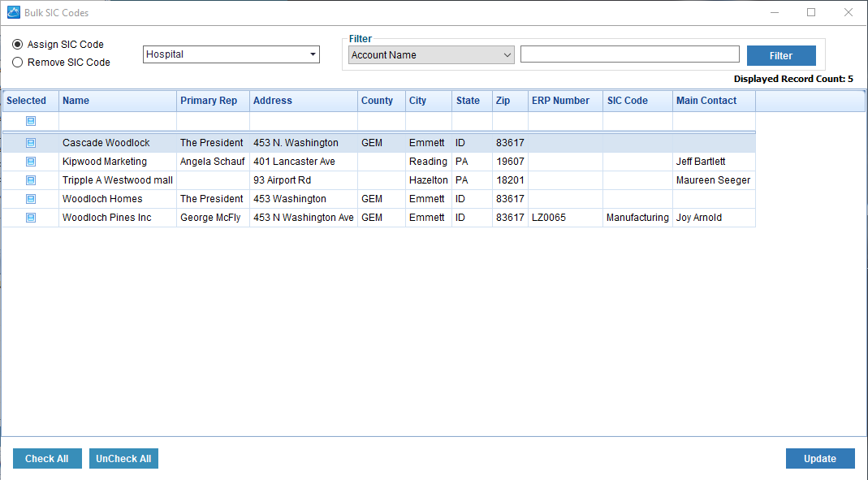Click the Joy Arnold main contact cell
This screenshot has width=868, height=480.
point(714,218)
